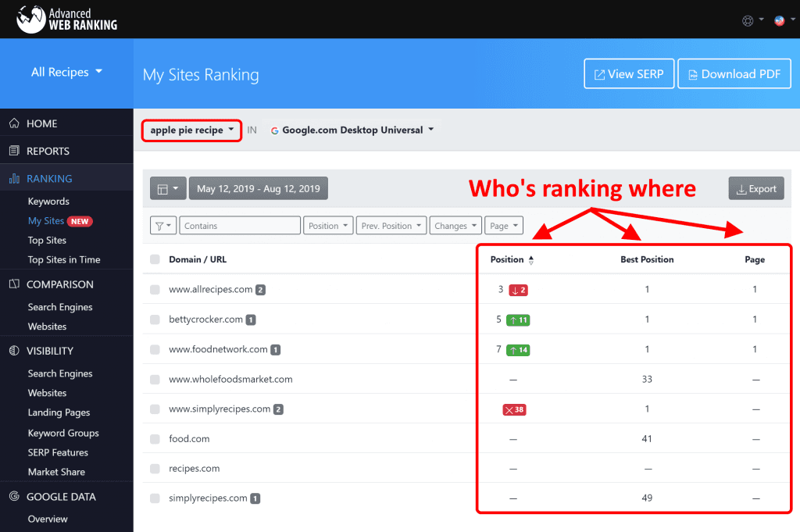Check the www.simplyrecipes.com row checkbox
The height and width of the screenshot is (532, 800).
(x=155, y=409)
